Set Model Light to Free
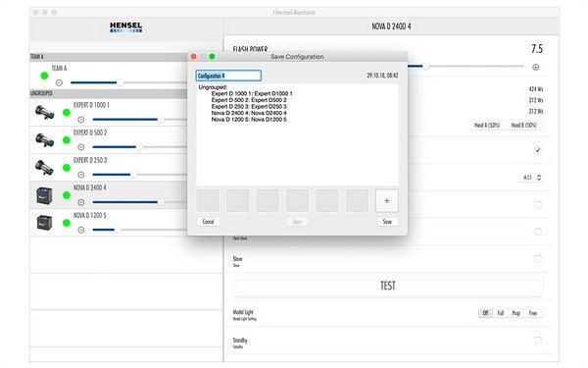 533,313
